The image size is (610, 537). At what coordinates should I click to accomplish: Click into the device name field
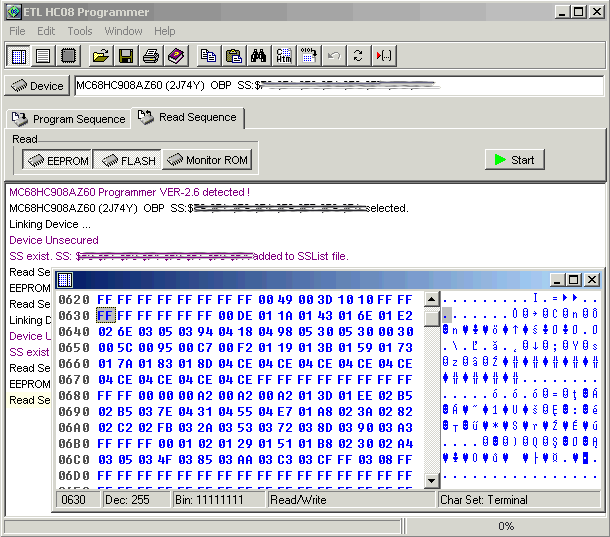point(339,86)
